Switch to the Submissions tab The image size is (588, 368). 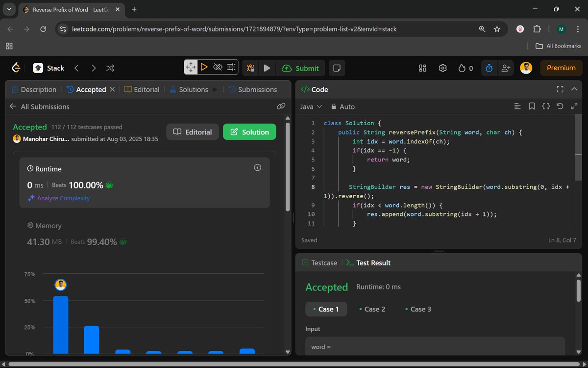click(253, 89)
